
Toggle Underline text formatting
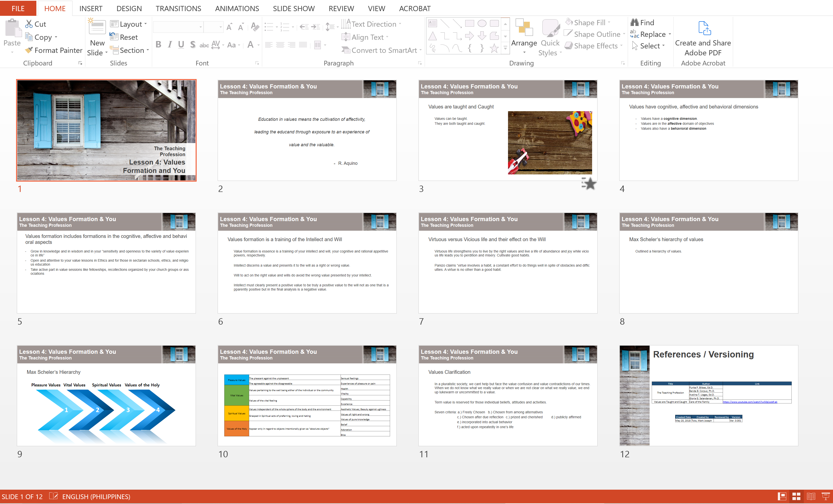click(x=181, y=44)
